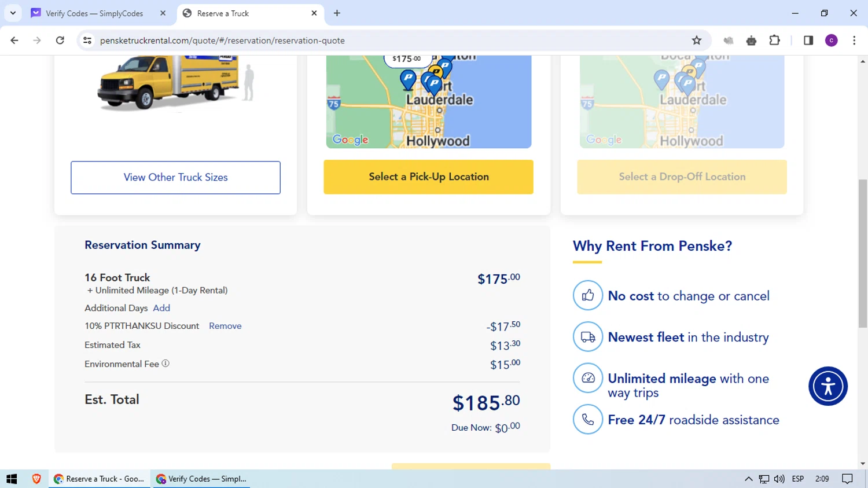Click the drop-off location map

pyautogui.click(x=682, y=102)
